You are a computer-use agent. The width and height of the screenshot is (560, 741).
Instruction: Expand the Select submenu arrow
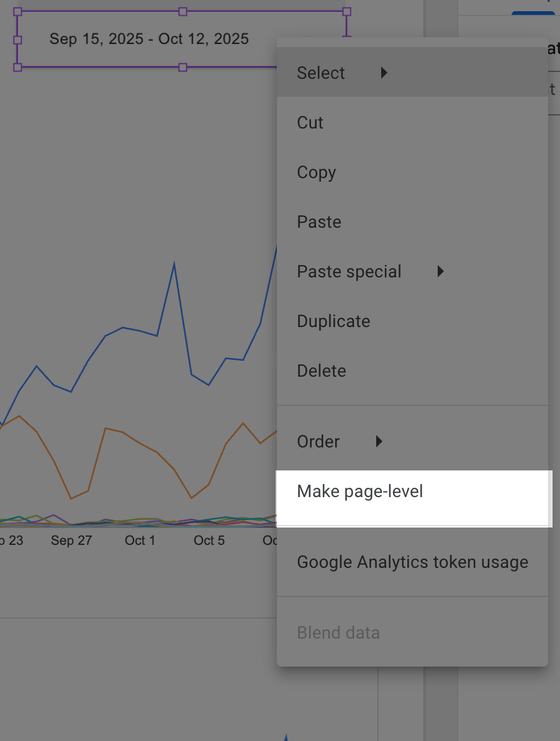[x=384, y=73]
